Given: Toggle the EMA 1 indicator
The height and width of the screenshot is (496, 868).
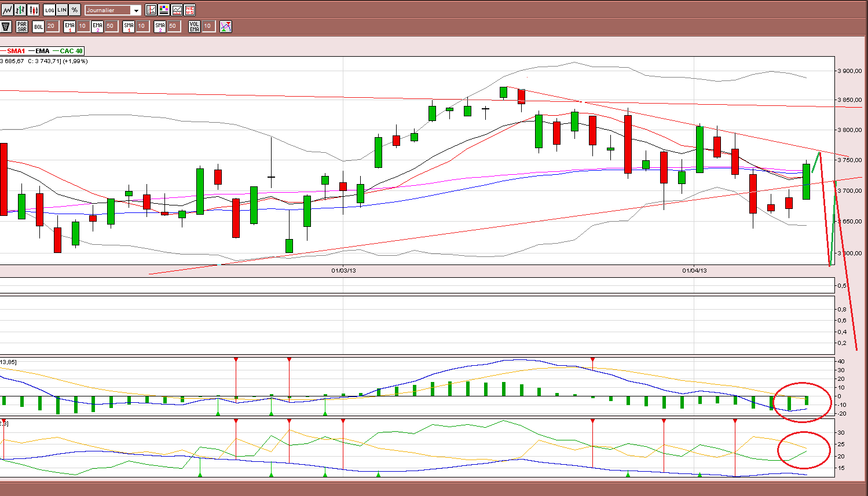Looking at the screenshot, I should point(69,26).
